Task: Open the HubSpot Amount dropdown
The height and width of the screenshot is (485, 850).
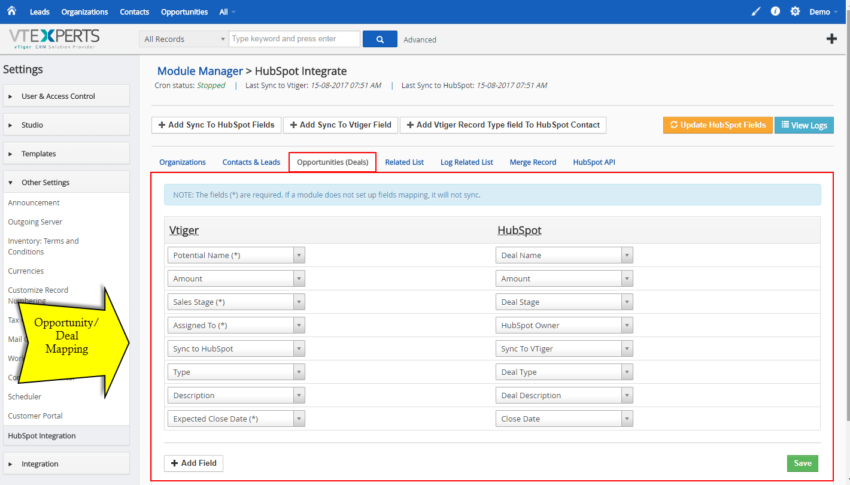Action: pyautogui.click(x=564, y=279)
